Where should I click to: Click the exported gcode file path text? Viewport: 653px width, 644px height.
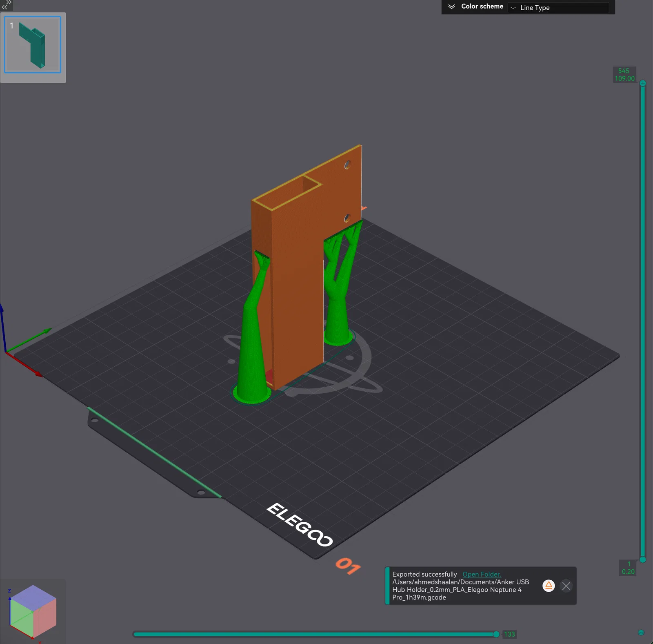(460, 590)
